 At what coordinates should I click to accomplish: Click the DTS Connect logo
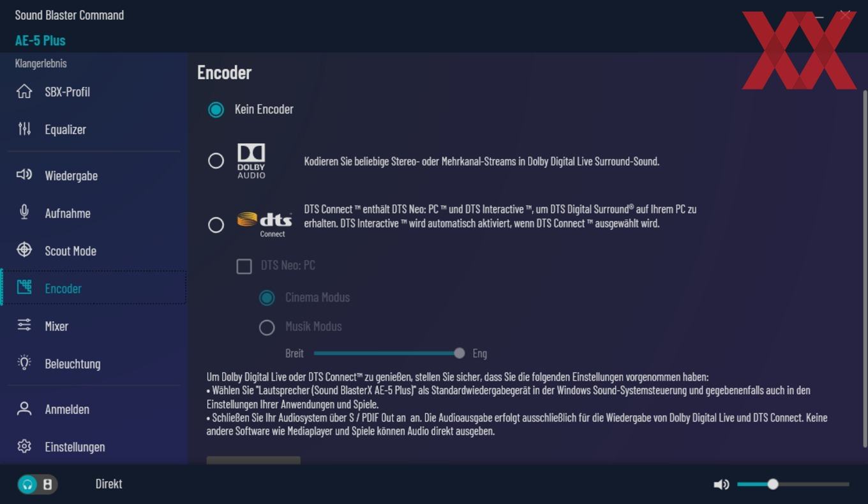click(x=264, y=224)
